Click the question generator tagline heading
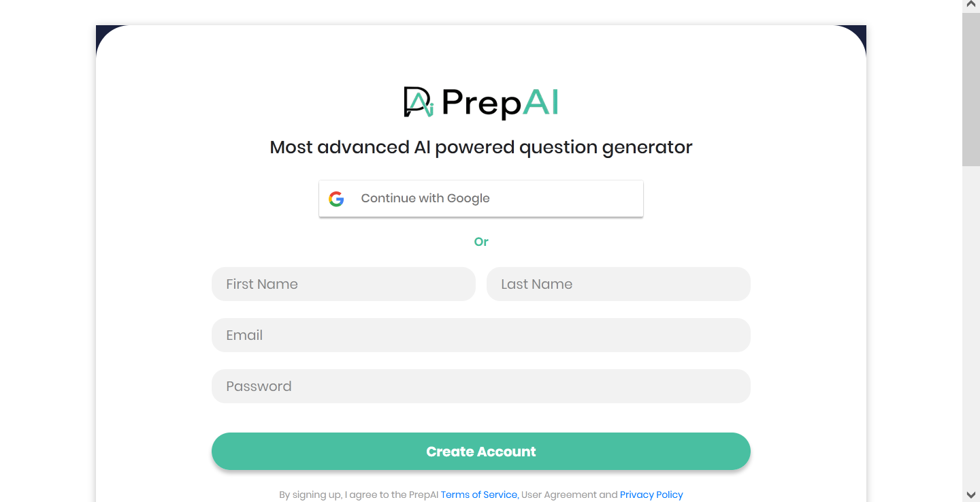Image resolution: width=980 pixels, height=502 pixels. click(481, 146)
